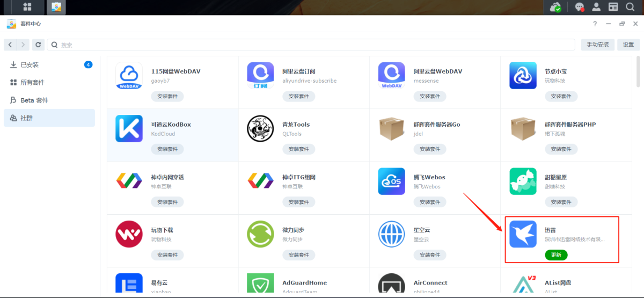Viewport: 644px width, 298px height.
Task: Select 所有套件 in the sidebar
Action: [x=49, y=82]
